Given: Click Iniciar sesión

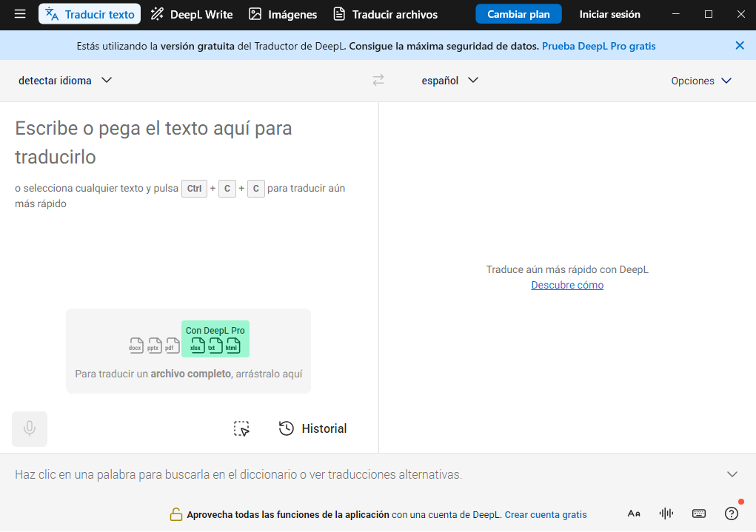Looking at the screenshot, I should pyautogui.click(x=609, y=14).
